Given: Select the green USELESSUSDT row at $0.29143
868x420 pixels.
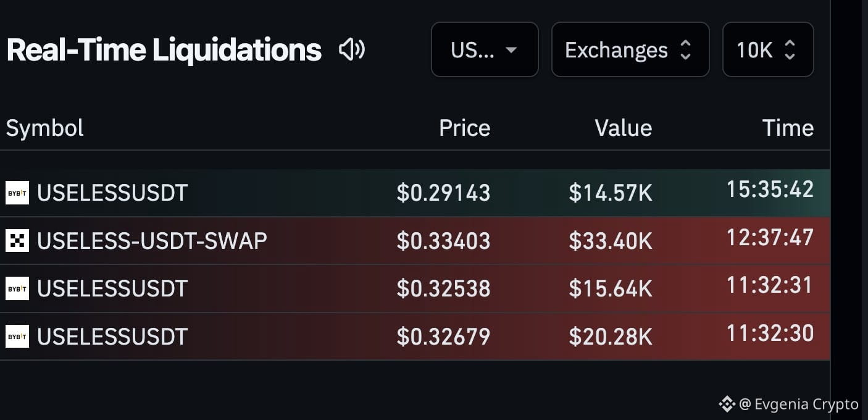Looking at the screenshot, I should pos(415,193).
